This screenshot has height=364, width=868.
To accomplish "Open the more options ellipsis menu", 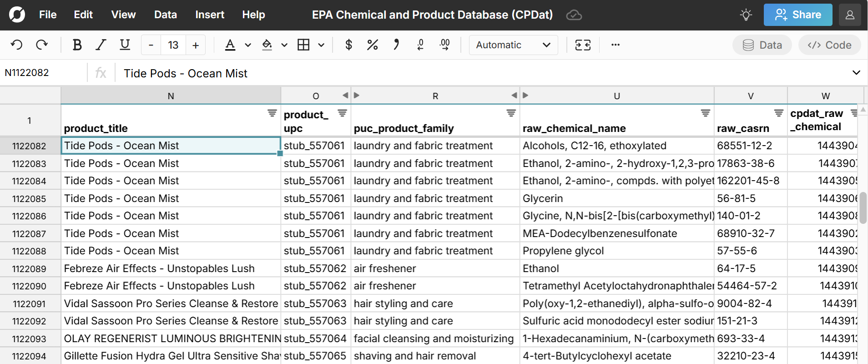I will (615, 45).
